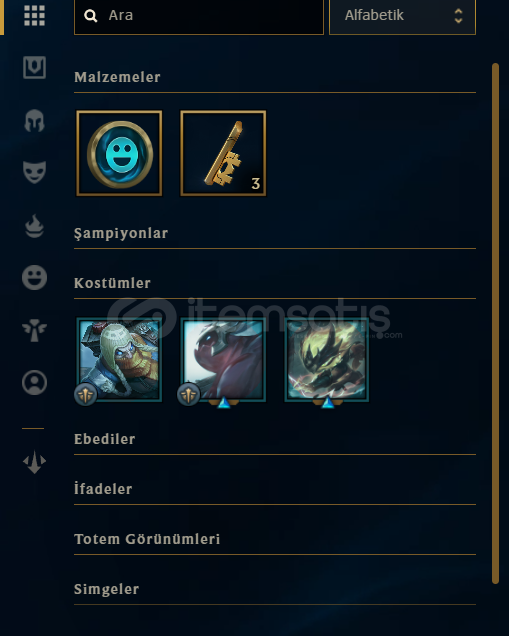The height and width of the screenshot is (636, 509).
Task: Open the Alfabetik sorting dropdown
Action: pyautogui.click(x=402, y=16)
